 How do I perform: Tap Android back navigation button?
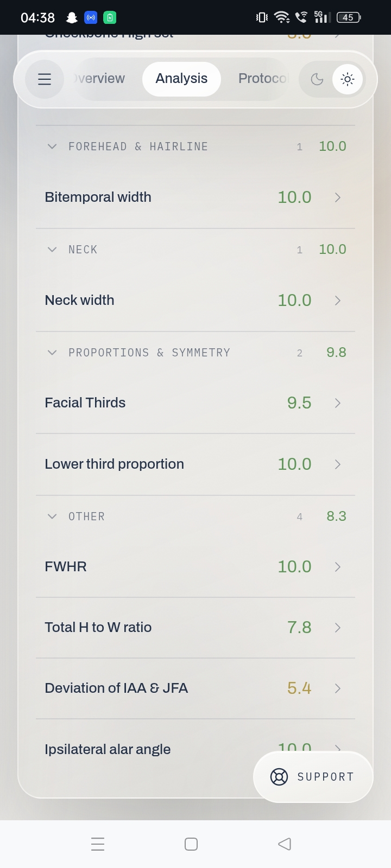click(x=285, y=844)
